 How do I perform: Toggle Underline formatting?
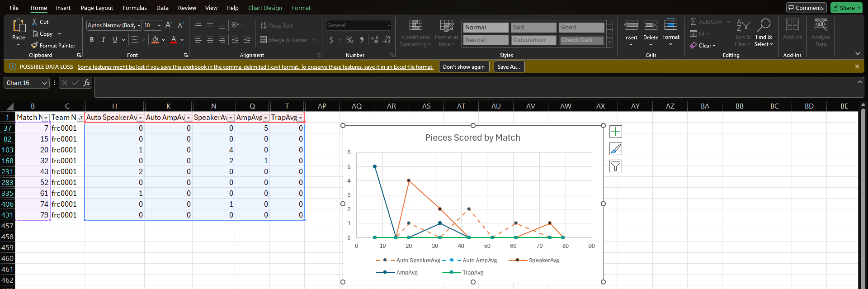click(x=115, y=40)
